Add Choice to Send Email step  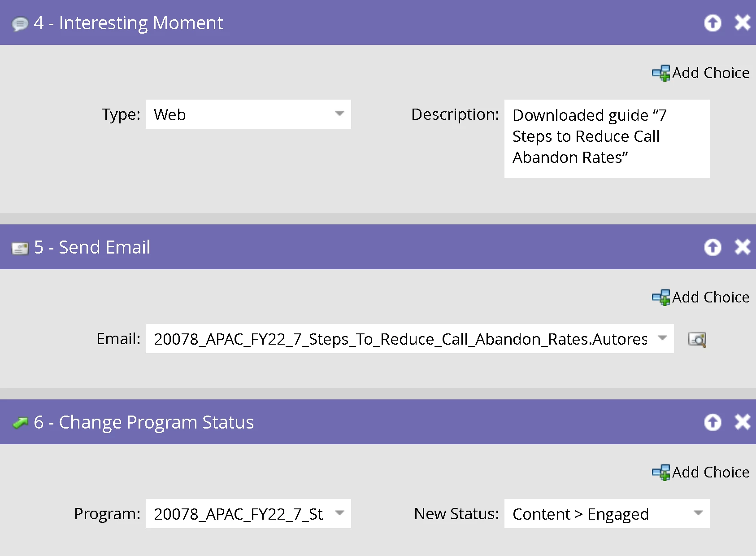(x=701, y=297)
